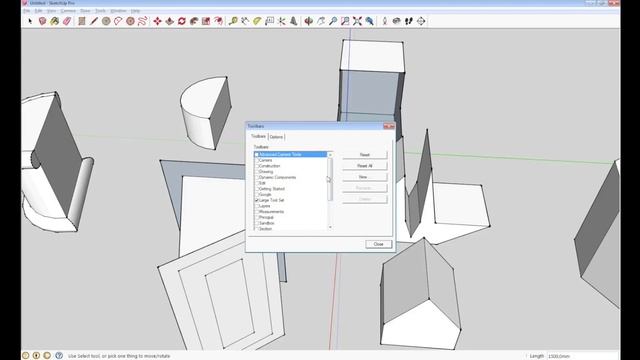Pick the Text label tool
Viewport: 640px width, 360px height.
coord(269,21)
